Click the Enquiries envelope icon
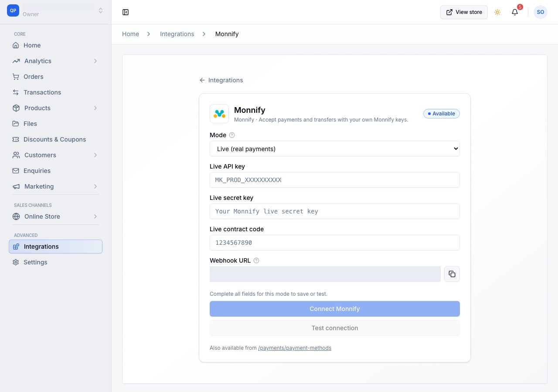The width and height of the screenshot is (558, 392). 16,171
